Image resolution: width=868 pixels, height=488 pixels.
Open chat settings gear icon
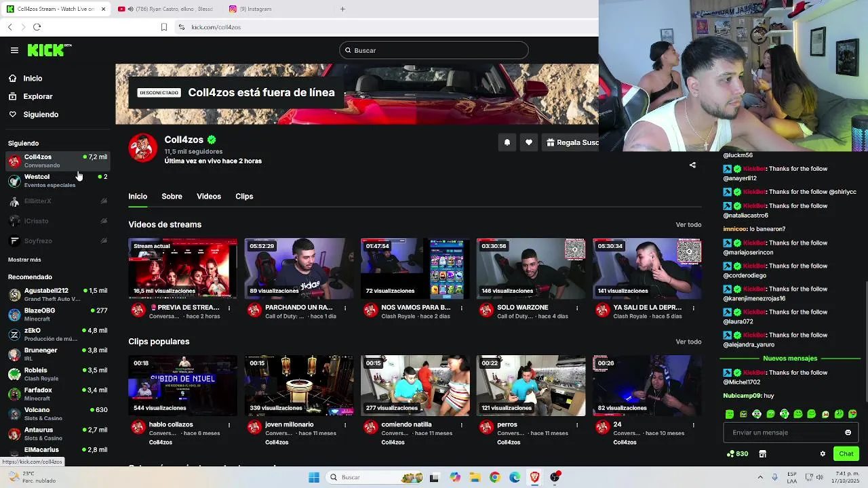point(823,454)
